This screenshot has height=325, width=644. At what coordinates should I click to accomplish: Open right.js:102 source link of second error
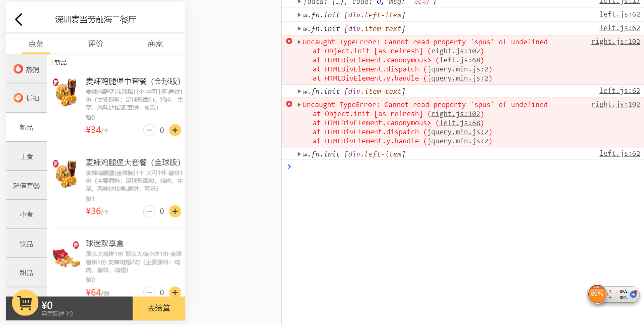click(x=616, y=104)
